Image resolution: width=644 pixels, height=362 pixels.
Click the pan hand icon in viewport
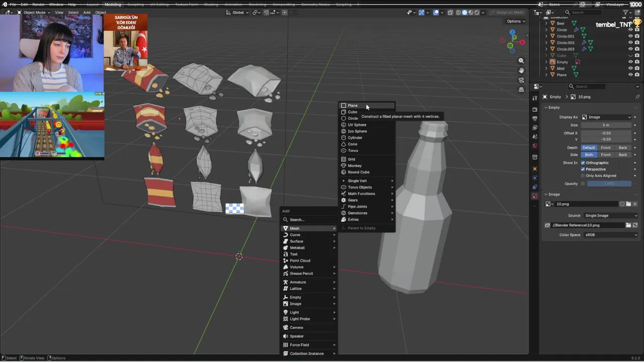(x=521, y=70)
